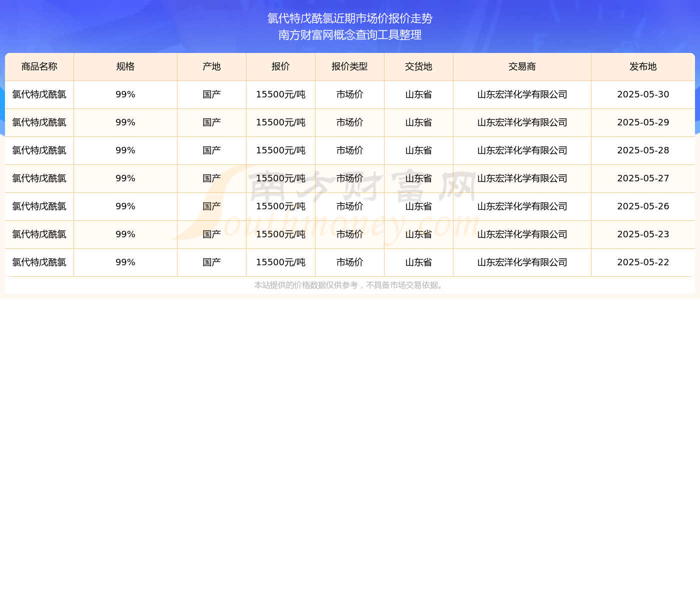Click the title 氯代特戊酰氯近期市场价报价走势
The image size is (700, 602).
point(350,18)
